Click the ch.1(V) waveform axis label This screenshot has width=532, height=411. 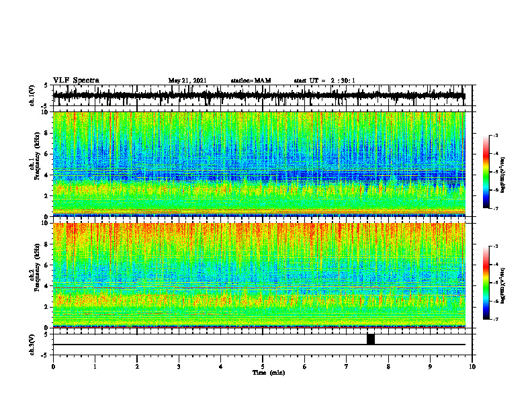tap(32, 95)
